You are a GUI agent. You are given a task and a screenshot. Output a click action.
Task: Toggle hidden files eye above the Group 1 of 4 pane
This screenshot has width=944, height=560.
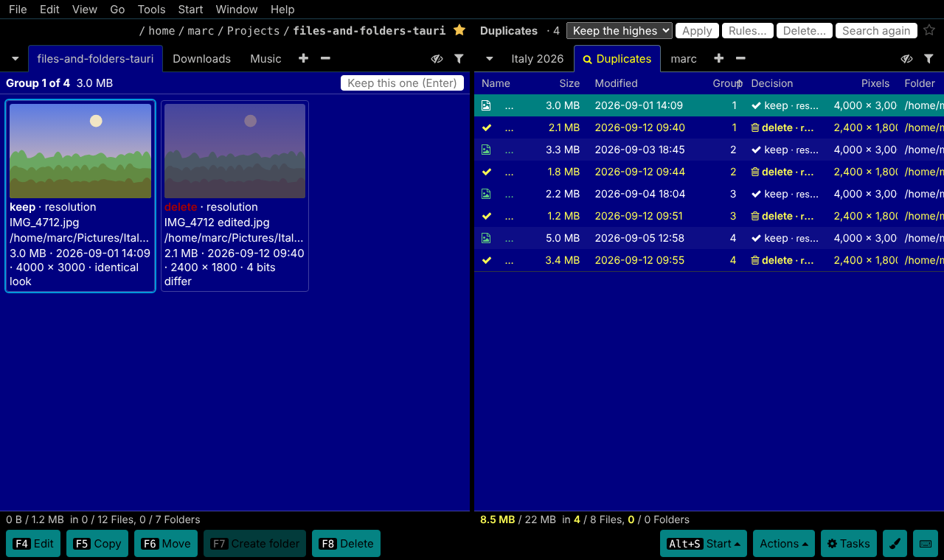click(437, 58)
